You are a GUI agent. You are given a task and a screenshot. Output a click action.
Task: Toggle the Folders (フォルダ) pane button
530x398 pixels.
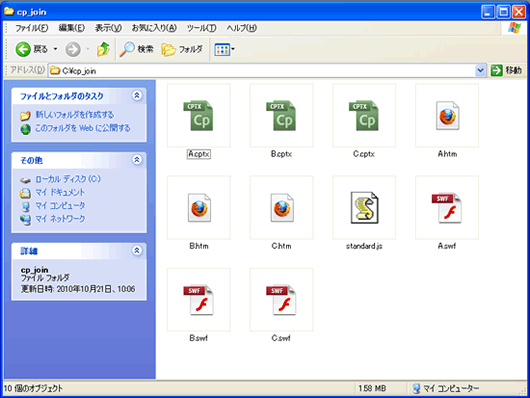click(x=182, y=49)
